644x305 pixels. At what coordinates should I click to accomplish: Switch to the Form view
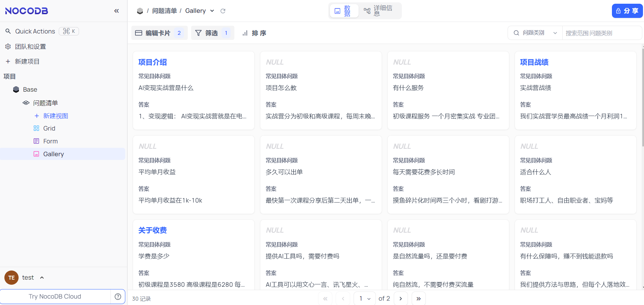pos(50,141)
